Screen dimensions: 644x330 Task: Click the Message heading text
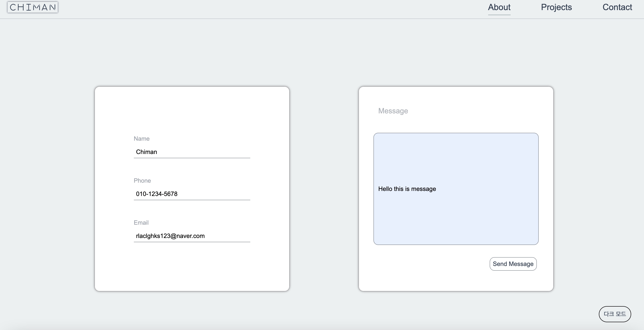393,111
